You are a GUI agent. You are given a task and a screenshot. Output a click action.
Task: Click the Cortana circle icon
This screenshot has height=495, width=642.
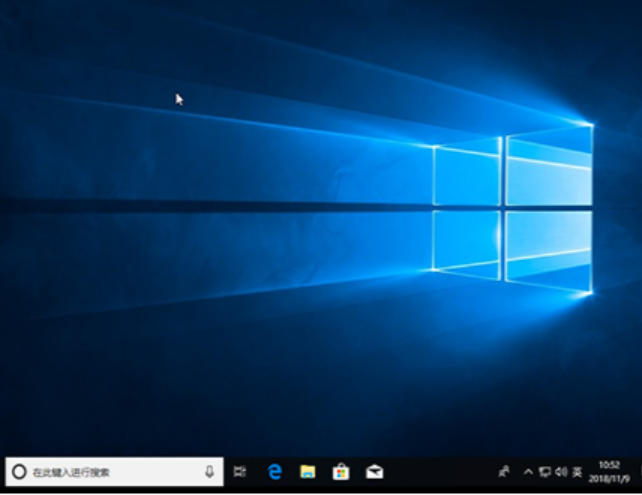[x=19, y=471]
